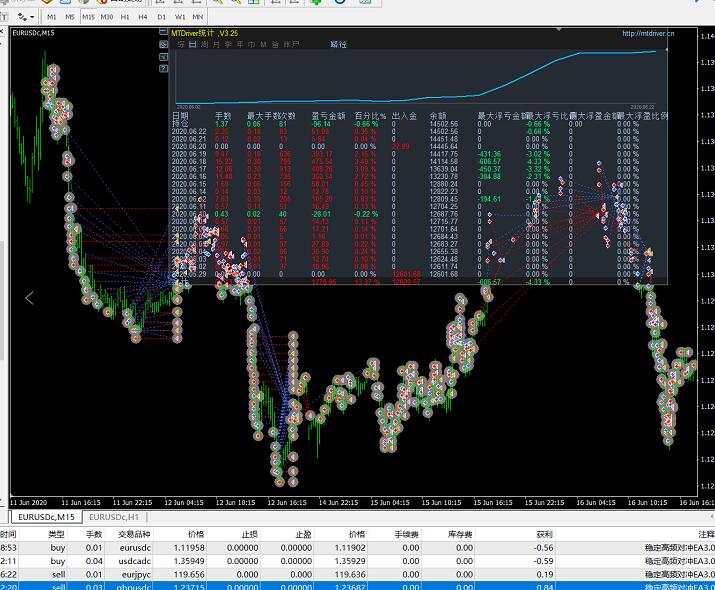Toggle the M15 timeframe button
This screenshot has height=590, width=715.
(x=89, y=17)
